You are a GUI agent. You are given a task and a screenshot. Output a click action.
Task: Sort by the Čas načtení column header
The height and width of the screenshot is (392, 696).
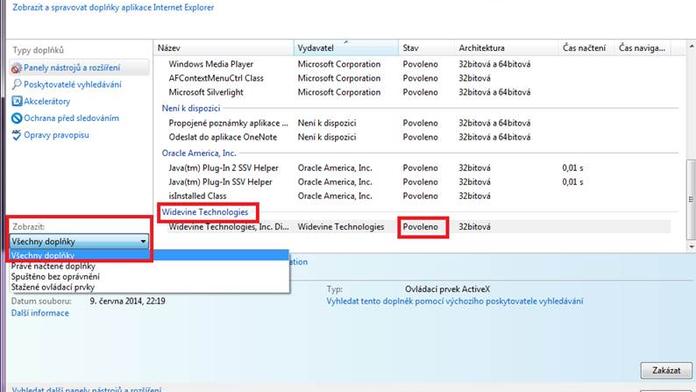586,48
